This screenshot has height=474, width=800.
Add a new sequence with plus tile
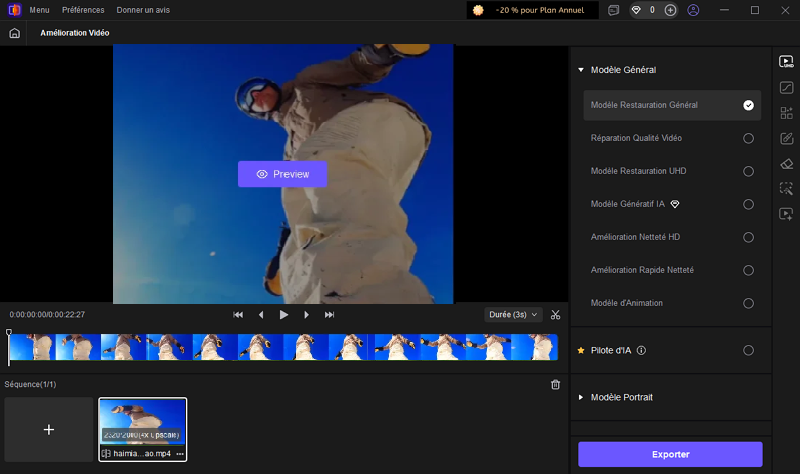[49, 429]
